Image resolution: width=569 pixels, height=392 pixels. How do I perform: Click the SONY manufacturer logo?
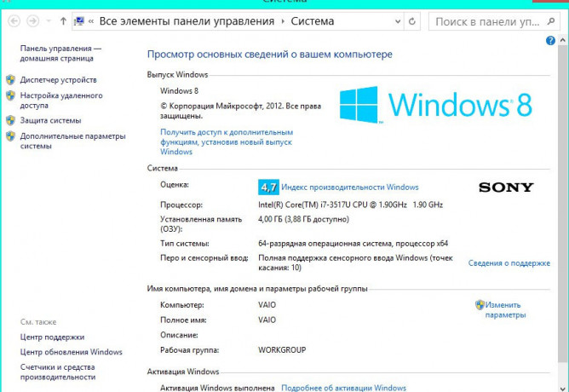tap(506, 187)
